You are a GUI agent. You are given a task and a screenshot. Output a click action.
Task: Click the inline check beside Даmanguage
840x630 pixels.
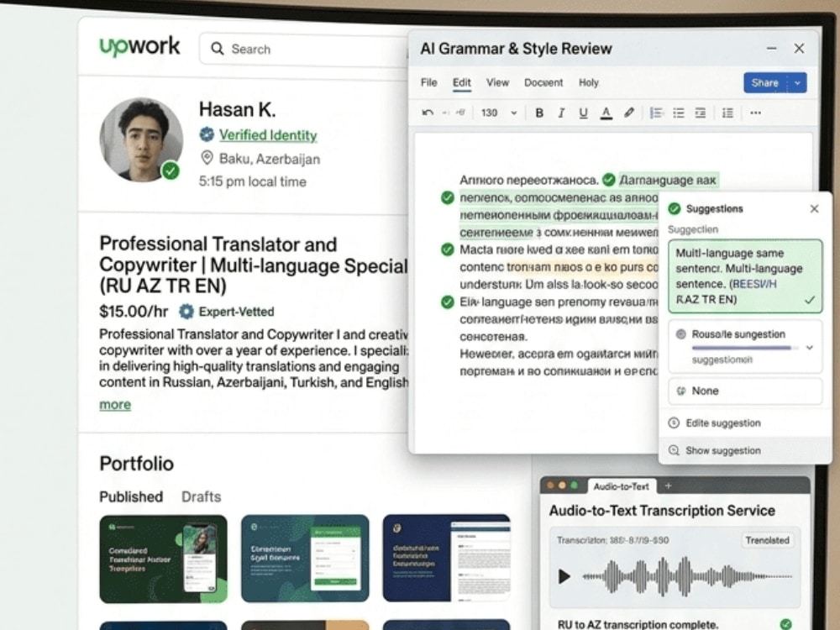click(x=608, y=180)
